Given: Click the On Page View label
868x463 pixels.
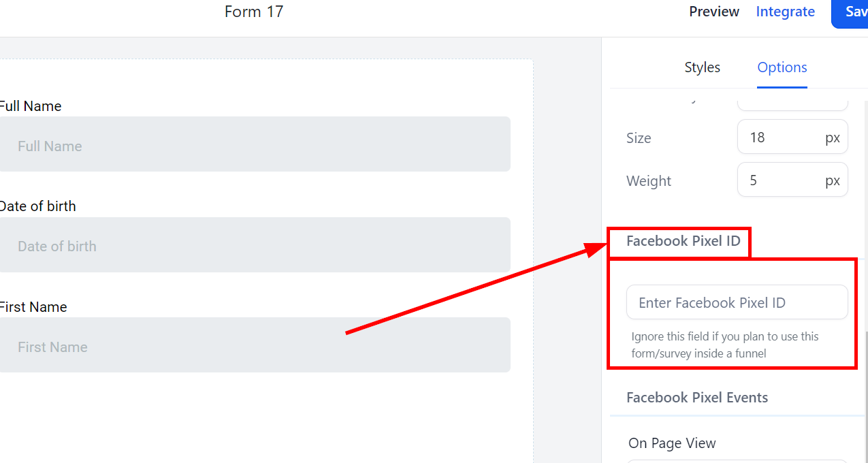Looking at the screenshot, I should 672,443.
